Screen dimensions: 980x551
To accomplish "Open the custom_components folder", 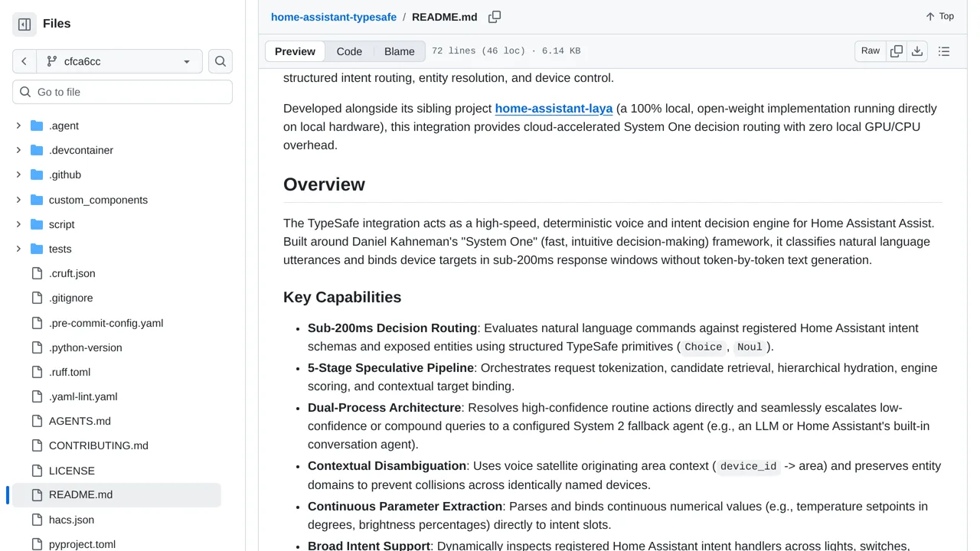I will coord(98,200).
